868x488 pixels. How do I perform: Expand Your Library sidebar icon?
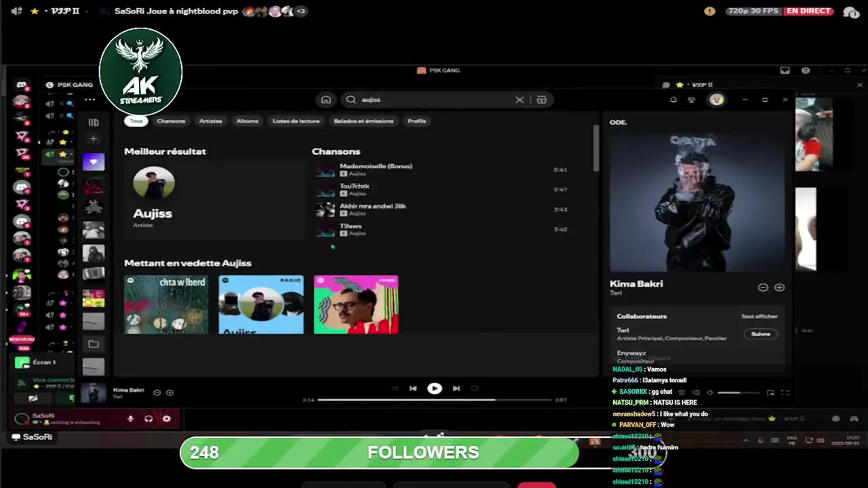[x=94, y=123]
